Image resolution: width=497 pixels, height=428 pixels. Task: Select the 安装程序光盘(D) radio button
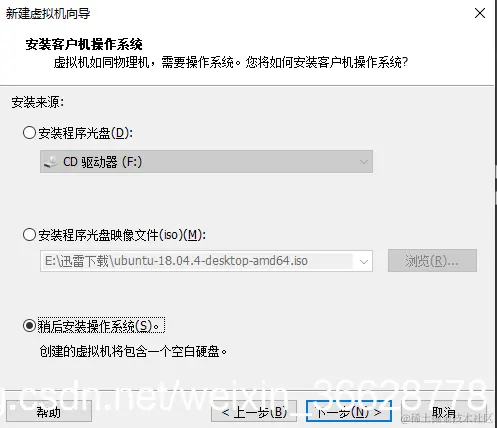point(29,133)
